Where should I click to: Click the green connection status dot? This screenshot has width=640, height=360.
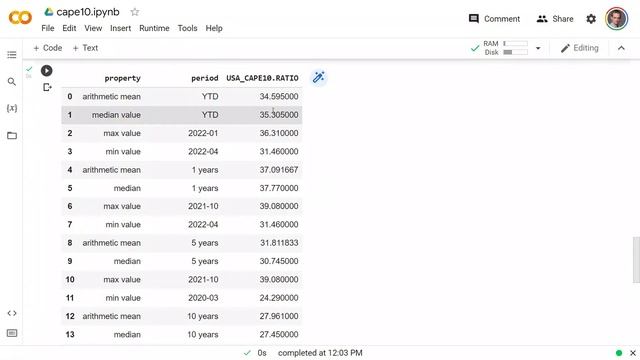619,353
